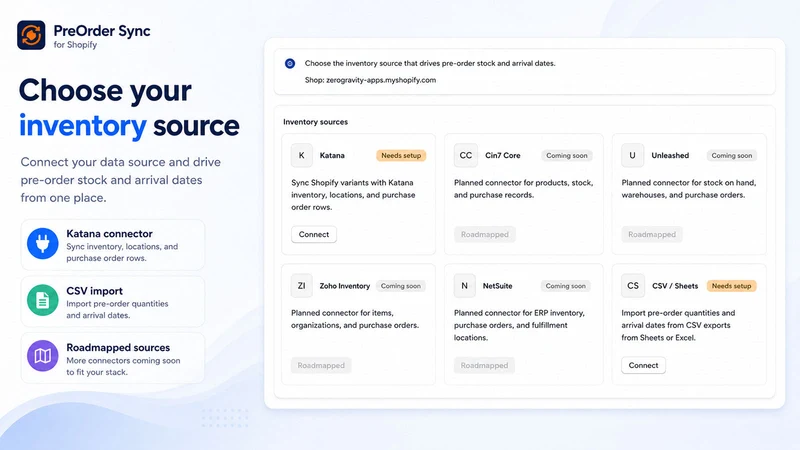Screen dimensions: 800x450
Task: Click the NetSuite card title
Action: point(497,286)
